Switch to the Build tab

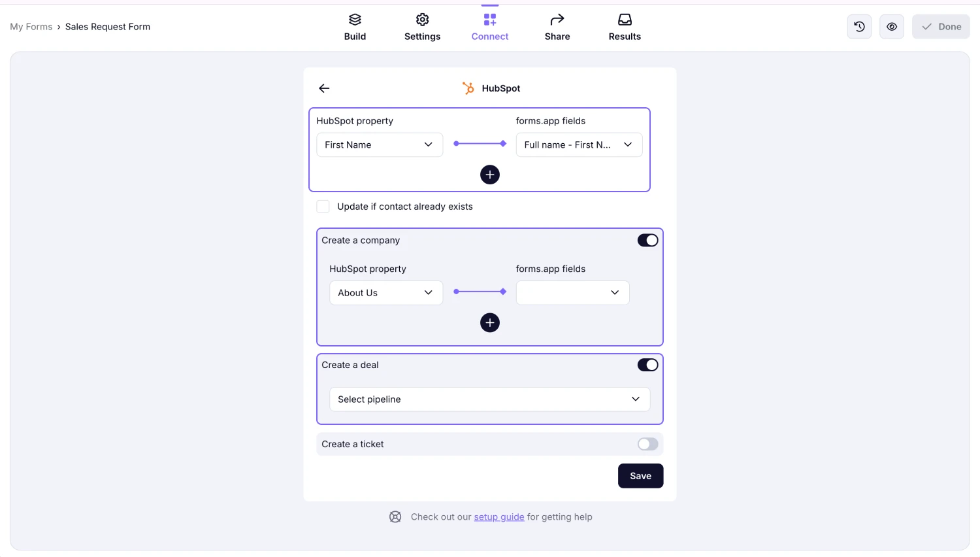coord(355,26)
